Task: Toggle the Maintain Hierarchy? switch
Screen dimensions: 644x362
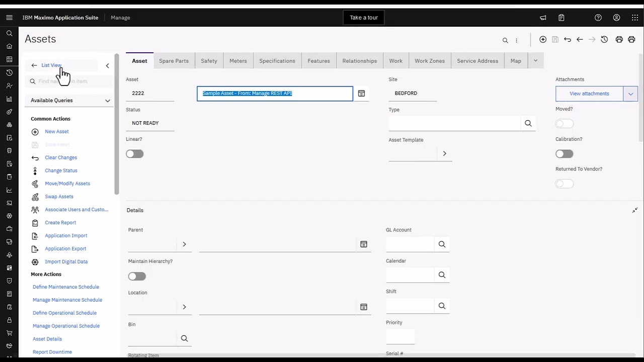Action: click(137, 276)
